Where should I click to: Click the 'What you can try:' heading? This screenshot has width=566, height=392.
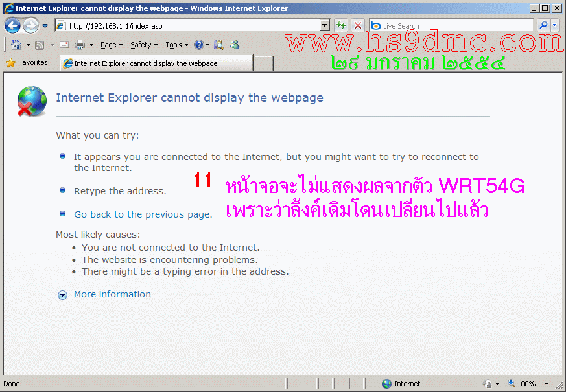pos(97,135)
